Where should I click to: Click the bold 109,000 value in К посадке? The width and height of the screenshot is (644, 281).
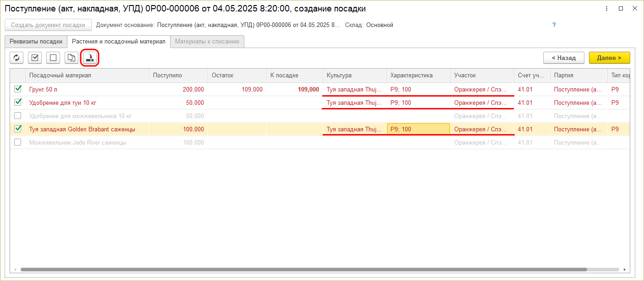pos(308,89)
